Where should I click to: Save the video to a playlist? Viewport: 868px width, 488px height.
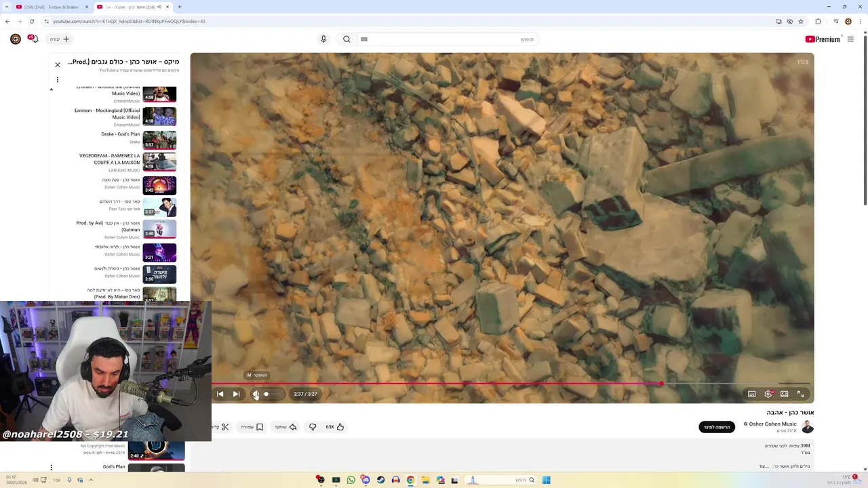252,427
